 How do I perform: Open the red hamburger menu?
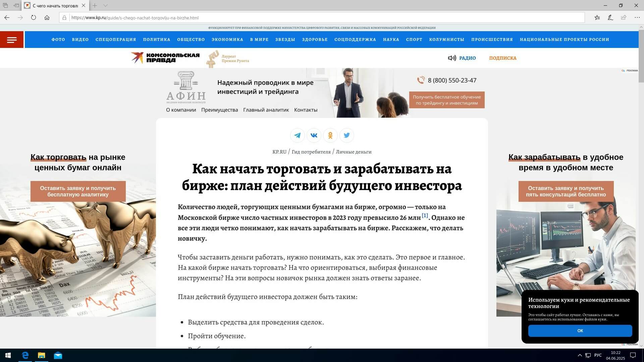12,40
